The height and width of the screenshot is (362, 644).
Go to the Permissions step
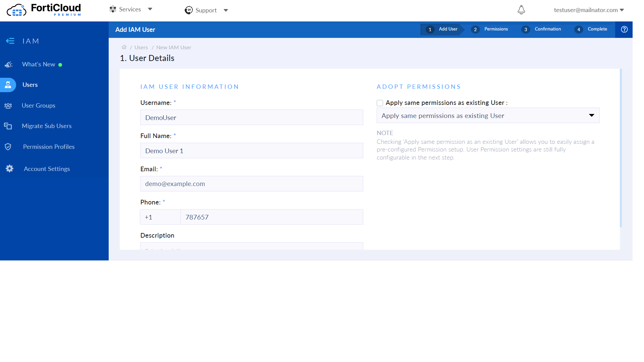491,29
